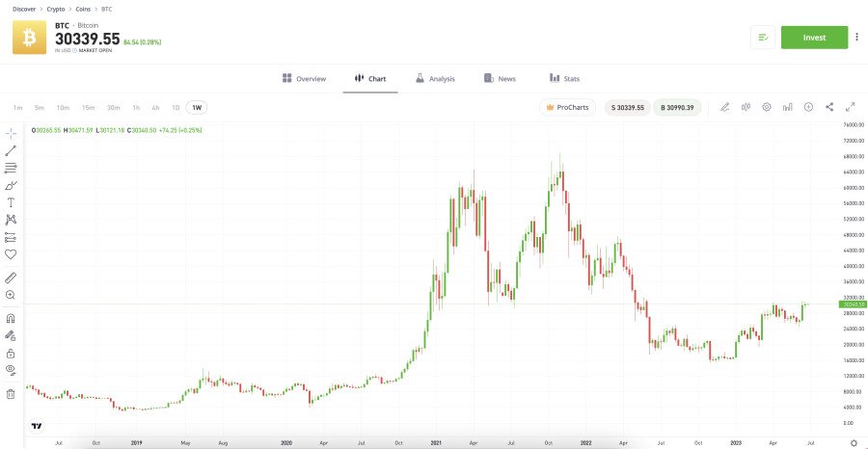This screenshot has width=868, height=449.
Task: Switch to the Analysis tab
Action: (x=435, y=78)
